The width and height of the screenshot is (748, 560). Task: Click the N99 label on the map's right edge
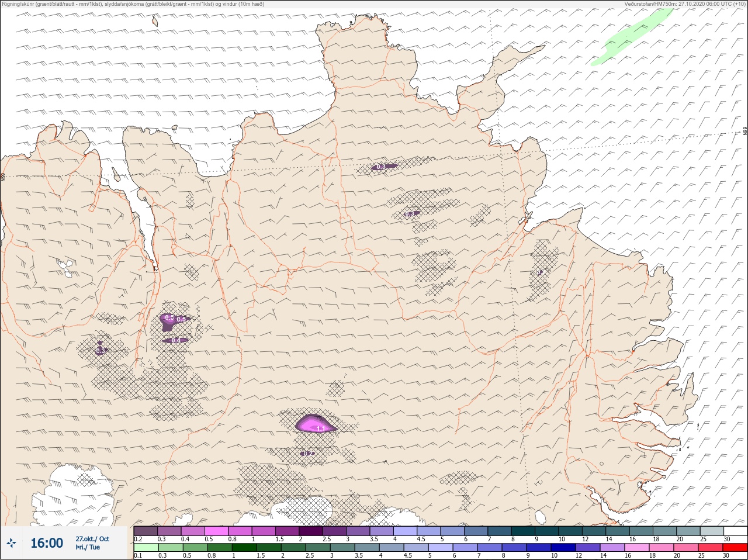click(x=745, y=132)
